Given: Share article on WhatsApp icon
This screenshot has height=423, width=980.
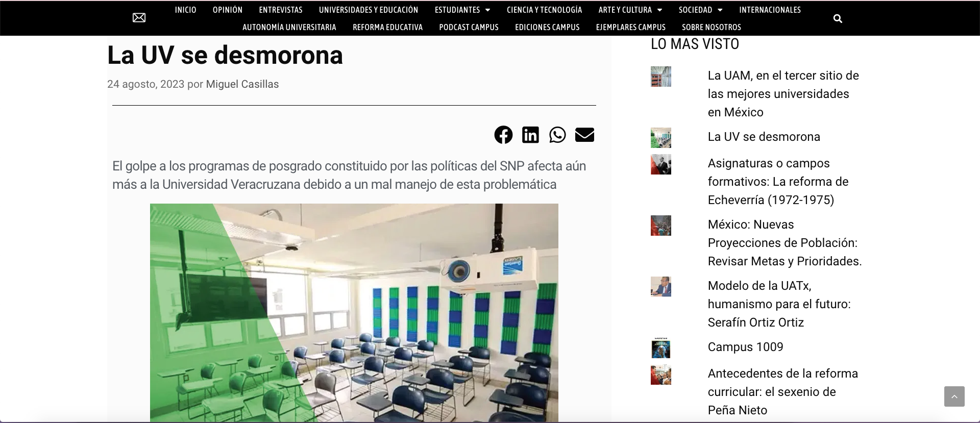Looking at the screenshot, I should click(x=557, y=135).
